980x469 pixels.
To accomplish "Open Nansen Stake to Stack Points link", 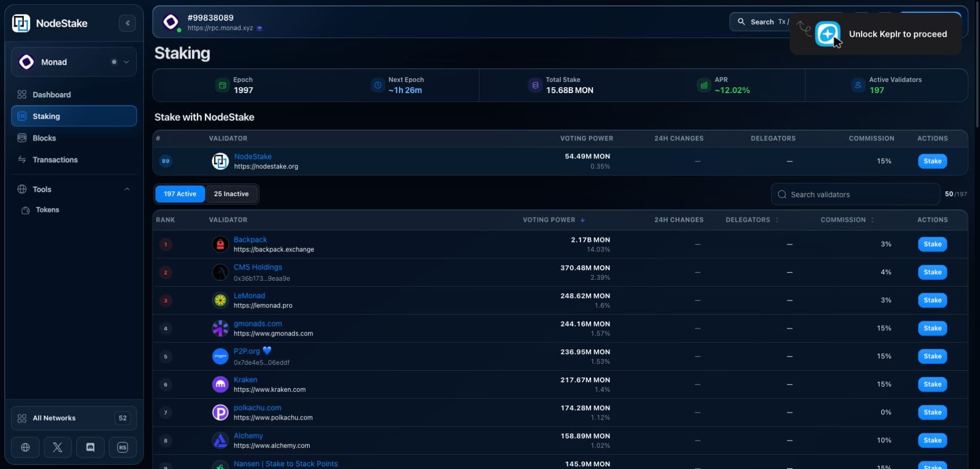I will [285, 464].
